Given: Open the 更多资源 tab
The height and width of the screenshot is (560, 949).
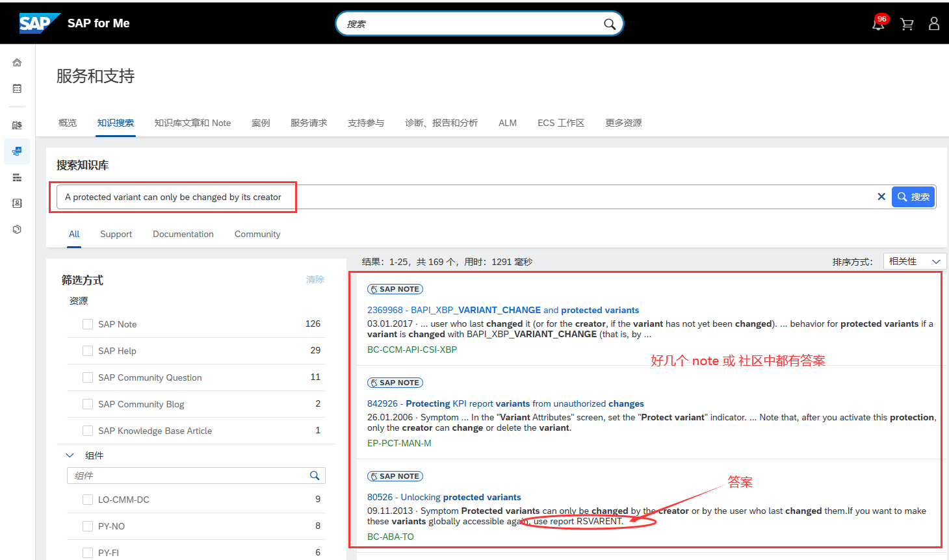Looking at the screenshot, I should tap(623, 123).
